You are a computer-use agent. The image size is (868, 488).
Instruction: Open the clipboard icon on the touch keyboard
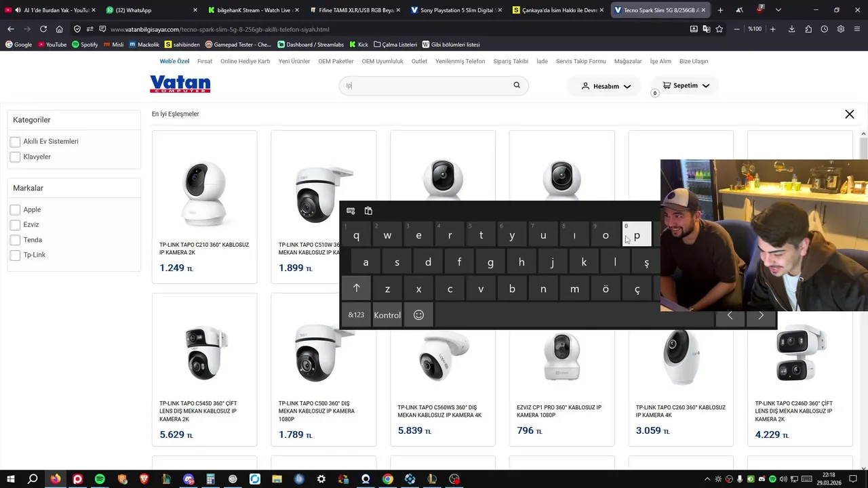point(368,211)
